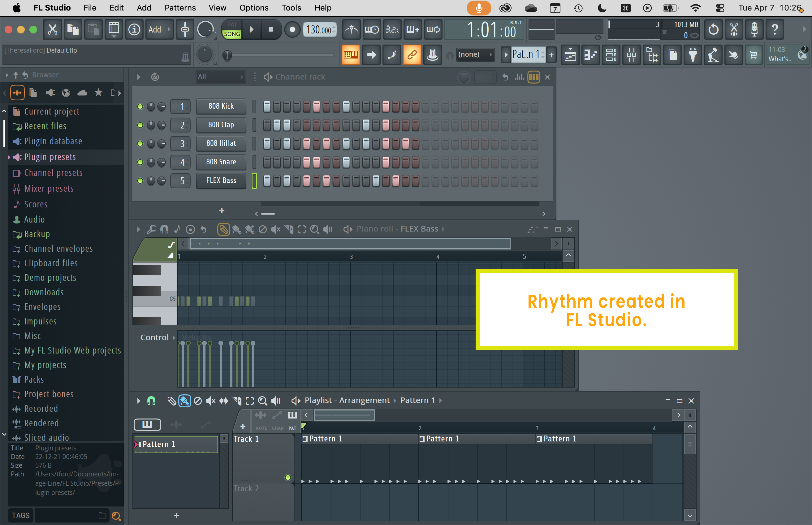Viewport: 812px width, 525px height.
Task: Click the Play button in transport
Action: (x=252, y=30)
